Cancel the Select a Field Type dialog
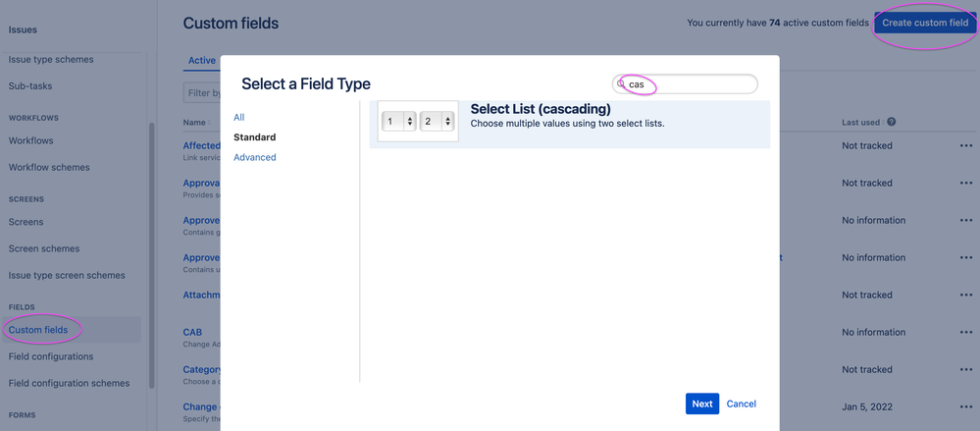Viewport: 980px width, 431px height. tap(742, 404)
